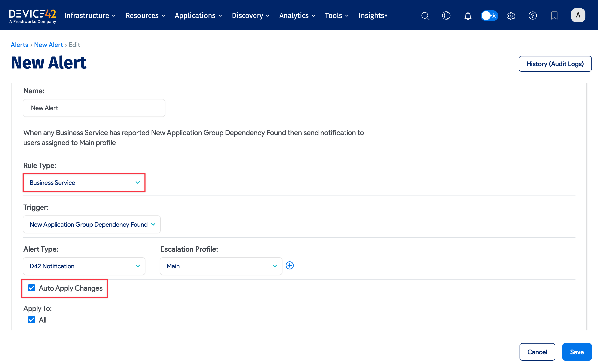Open the Rule Type dropdown showing Business Service
Viewport: 598px width, 364px height.
(84, 183)
